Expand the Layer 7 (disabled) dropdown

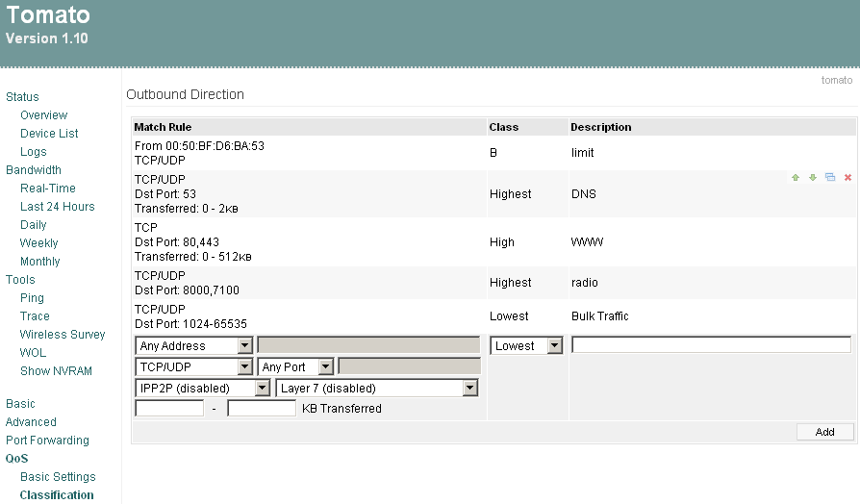(x=377, y=389)
